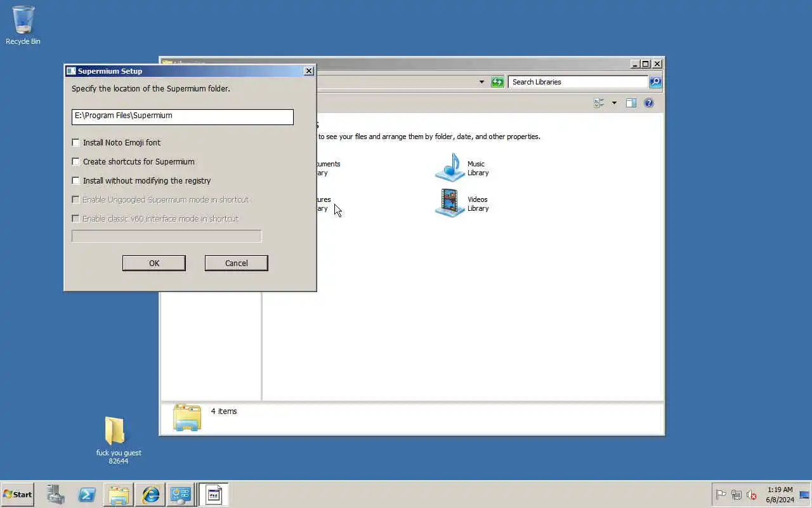Close the Supermium Setup dialog
Screen dimensions: 812x508
click(x=309, y=71)
